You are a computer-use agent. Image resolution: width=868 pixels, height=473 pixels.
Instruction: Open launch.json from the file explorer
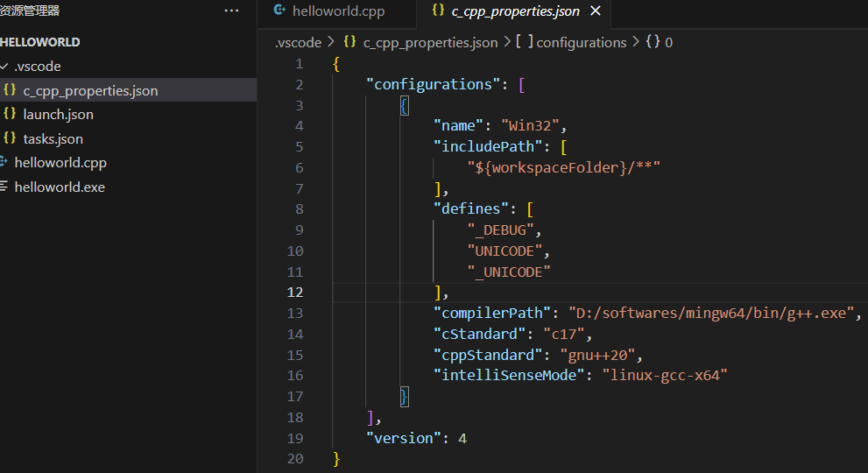tap(58, 114)
